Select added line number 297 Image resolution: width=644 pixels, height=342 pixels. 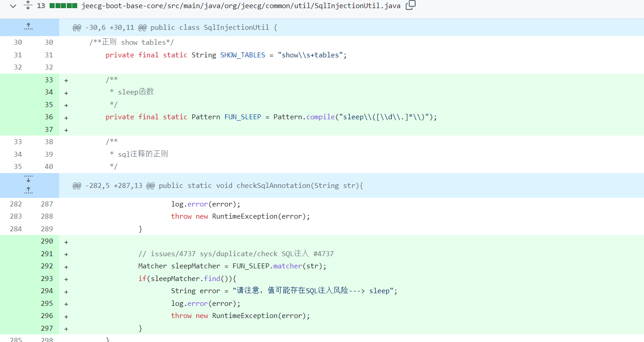(x=46, y=328)
